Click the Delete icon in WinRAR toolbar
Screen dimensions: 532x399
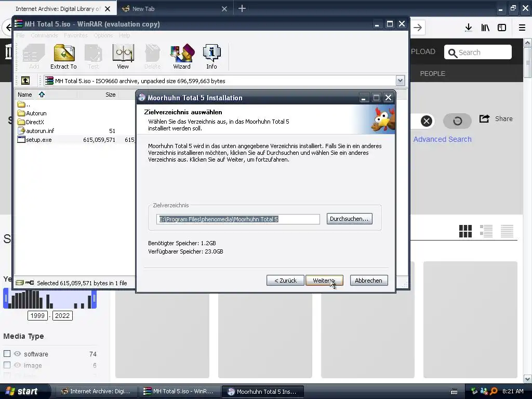tap(152, 57)
